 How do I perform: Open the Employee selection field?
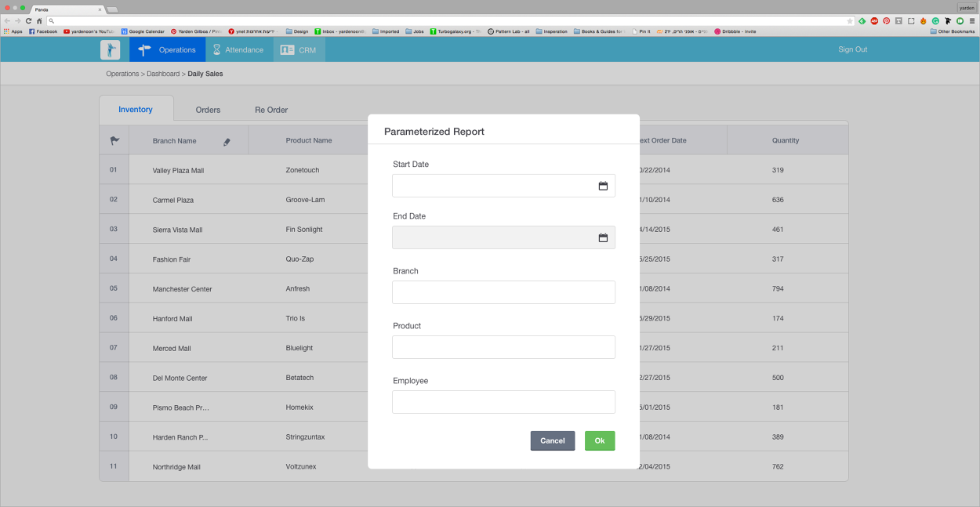click(x=503, y=401)
